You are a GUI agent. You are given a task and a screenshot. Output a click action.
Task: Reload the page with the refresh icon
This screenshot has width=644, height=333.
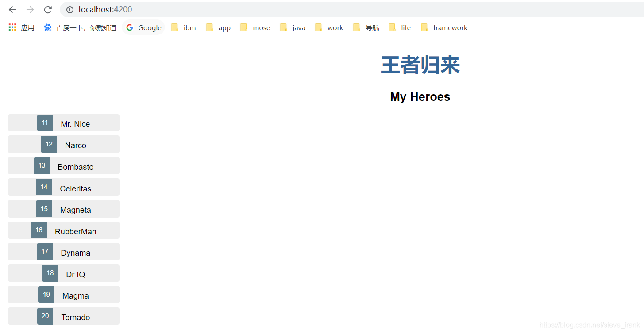coord(48,10)
